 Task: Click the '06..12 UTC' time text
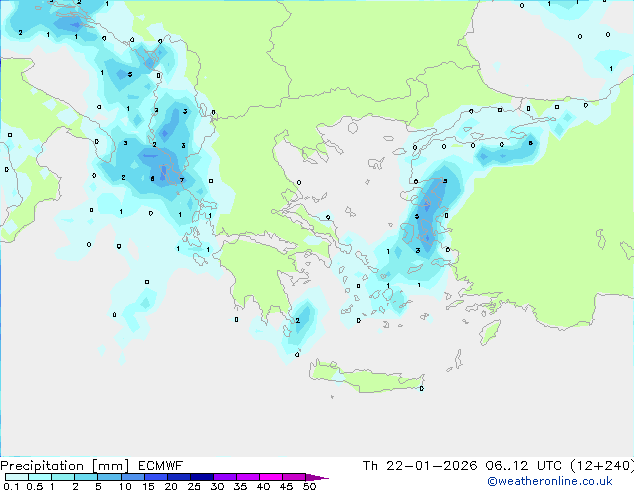(524, 466)
